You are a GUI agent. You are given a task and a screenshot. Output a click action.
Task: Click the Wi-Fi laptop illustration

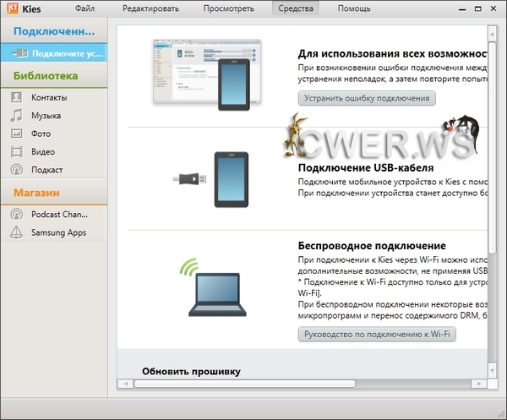pos(213,287)
